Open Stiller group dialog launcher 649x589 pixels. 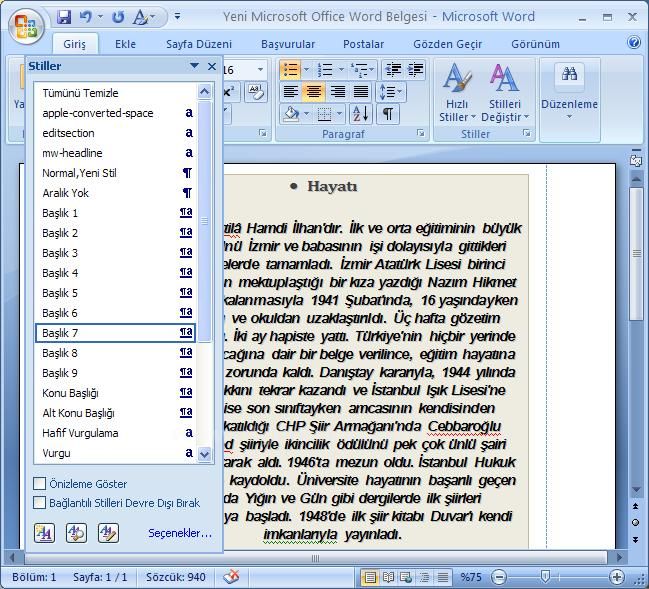click(526, 133)
